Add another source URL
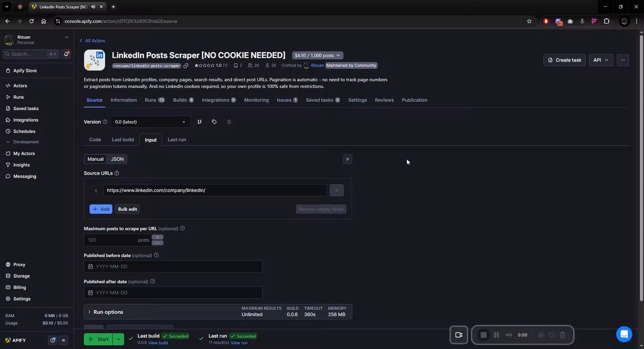This screenshot has height=349, width=644. [101, 209]
